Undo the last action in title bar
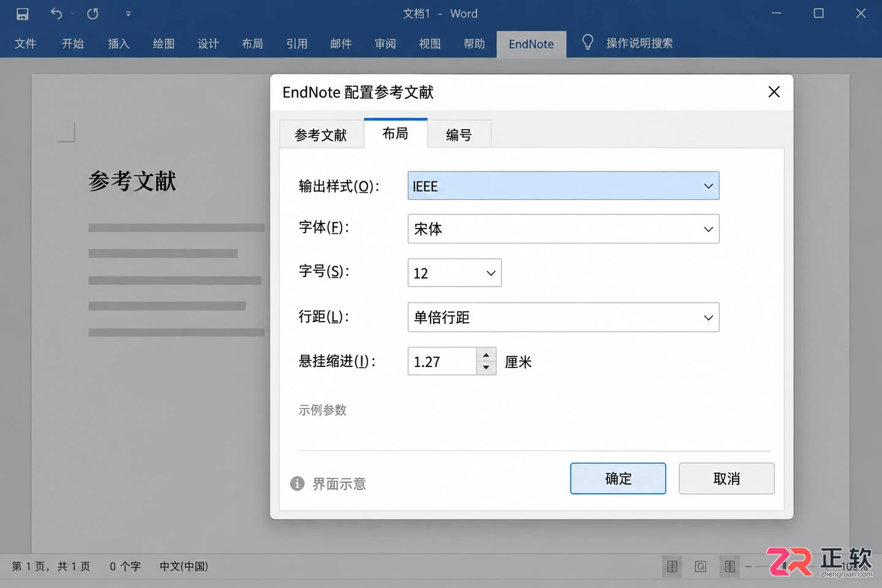The image size is (882, 588). 56,13
